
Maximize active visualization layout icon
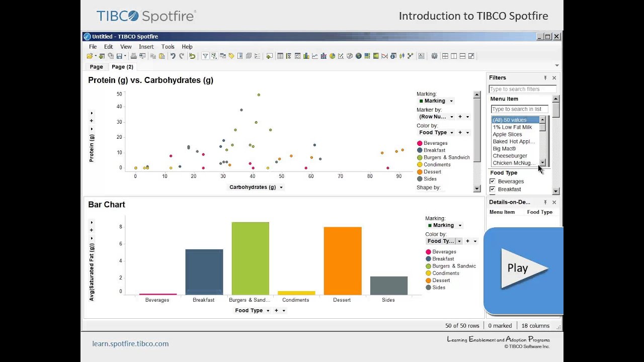[x=471, y=56]
